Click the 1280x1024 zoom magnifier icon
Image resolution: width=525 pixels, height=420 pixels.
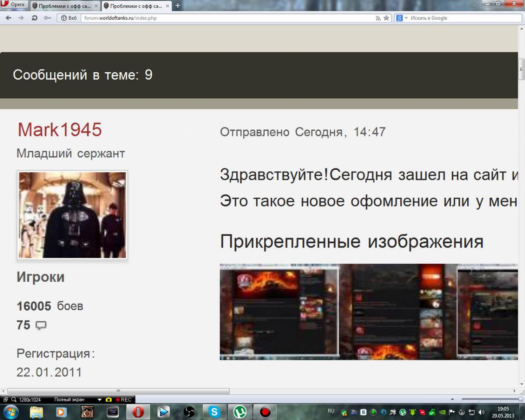point(14,400)
